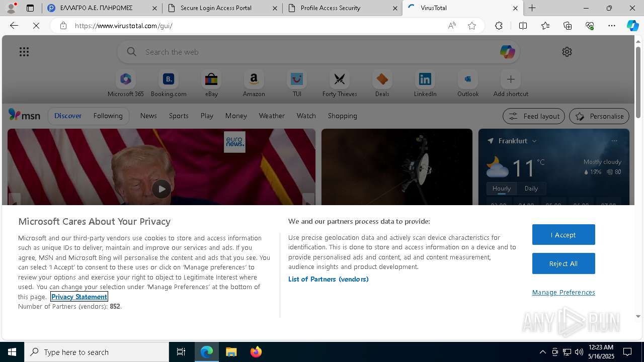Open a new browser tab
This screenshot has width=644, height=362.
pyautogui.click(x=532, y=8)
